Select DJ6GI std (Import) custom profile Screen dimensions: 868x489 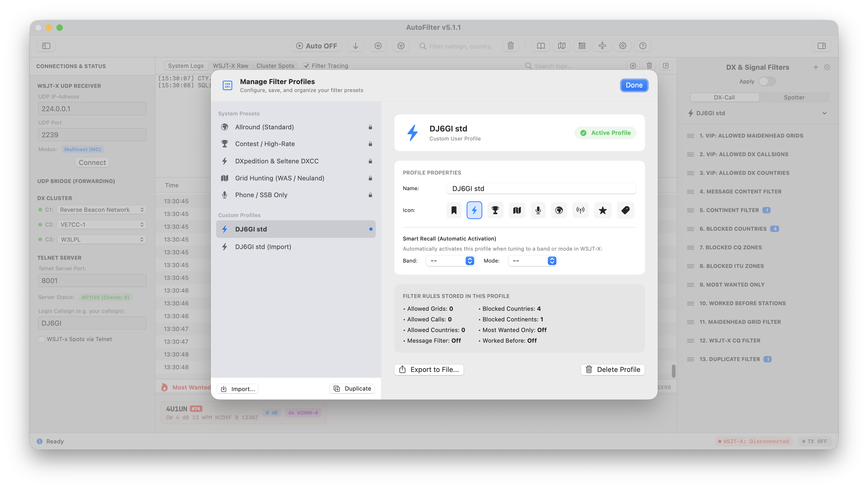[296, 247]
